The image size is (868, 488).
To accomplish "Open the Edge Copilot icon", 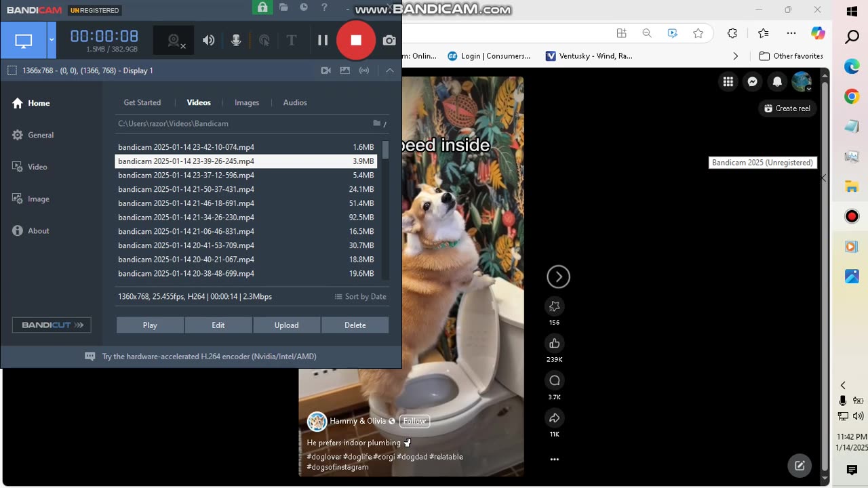I will coord(818,33).
